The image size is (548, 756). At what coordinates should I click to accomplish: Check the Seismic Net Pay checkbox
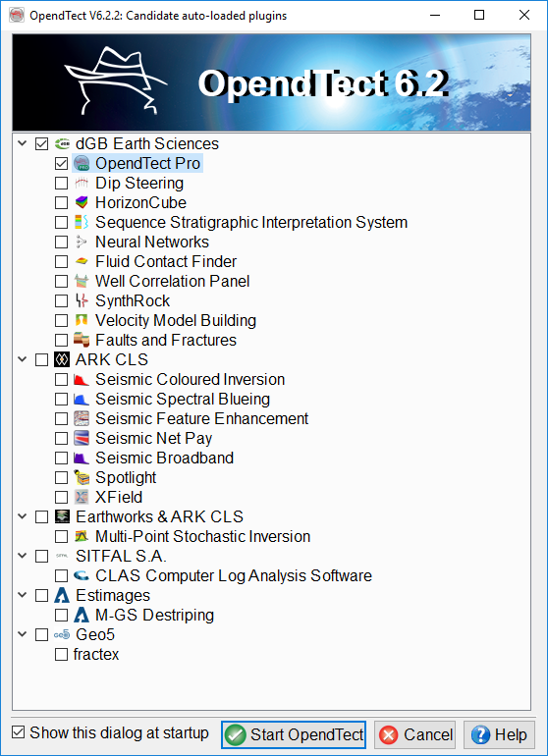pyautogui.click(x=61, y=438)
